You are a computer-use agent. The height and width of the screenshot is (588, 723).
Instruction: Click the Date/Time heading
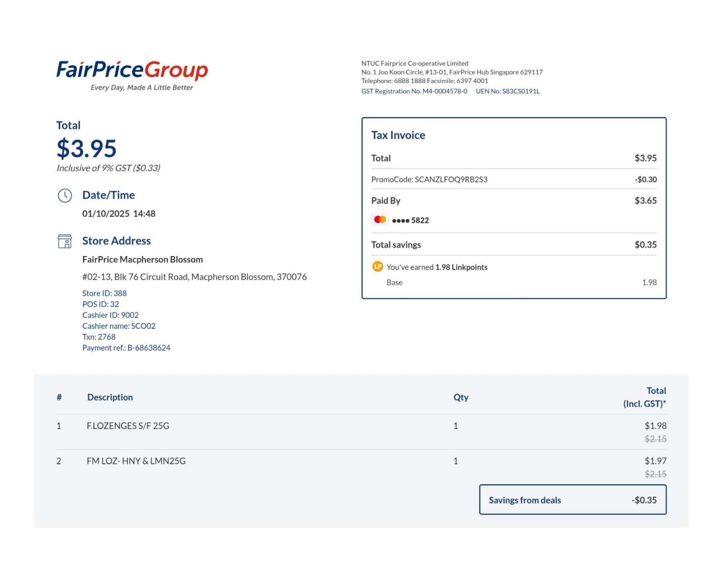(x=108, y=195)
